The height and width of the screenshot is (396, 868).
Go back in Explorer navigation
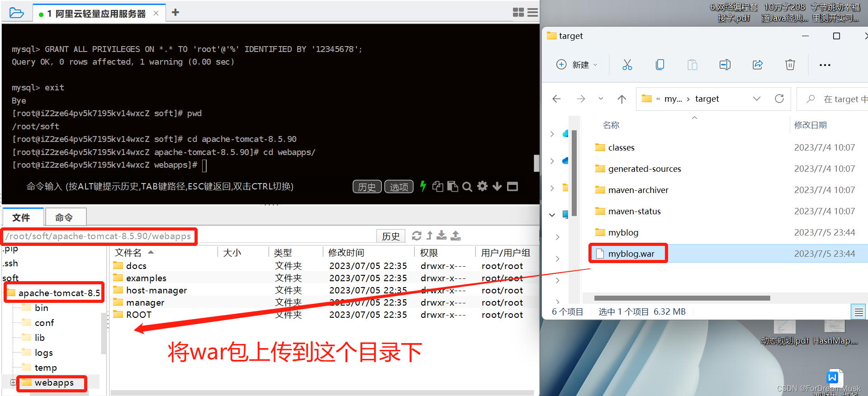[x=557, y=99]
